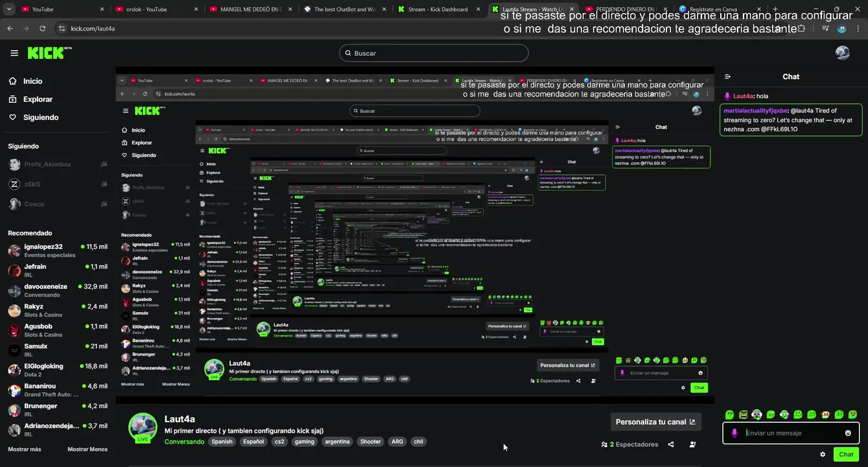This screenshot has height=467, width=868.
Task: Click Laut4a username in chat
Action: (x=744, y=96)
